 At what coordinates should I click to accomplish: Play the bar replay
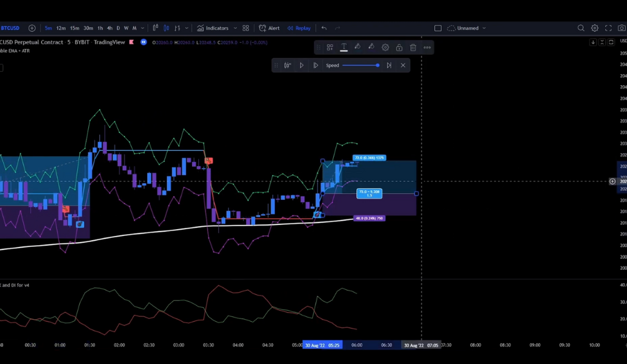301,65
